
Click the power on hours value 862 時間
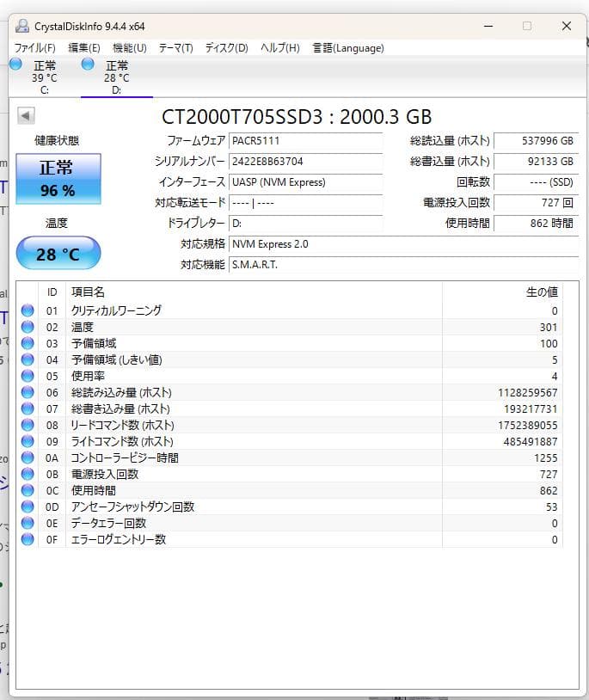point(537,224)
